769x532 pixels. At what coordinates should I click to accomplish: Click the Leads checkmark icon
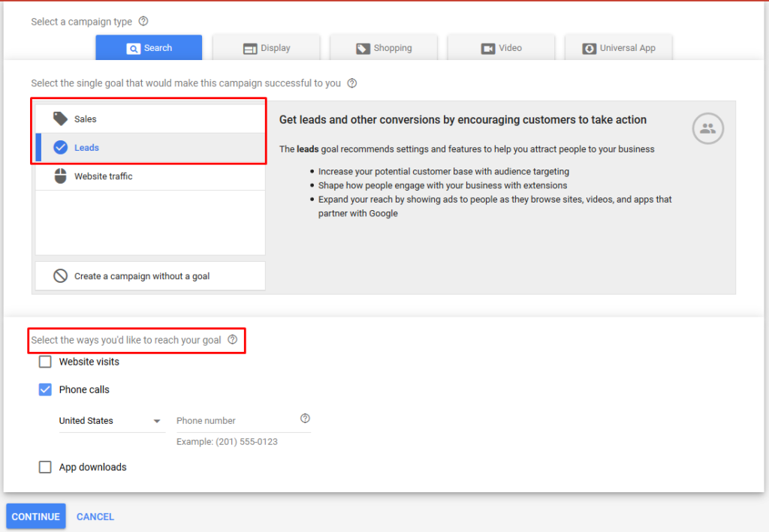(x=60, y=148)
